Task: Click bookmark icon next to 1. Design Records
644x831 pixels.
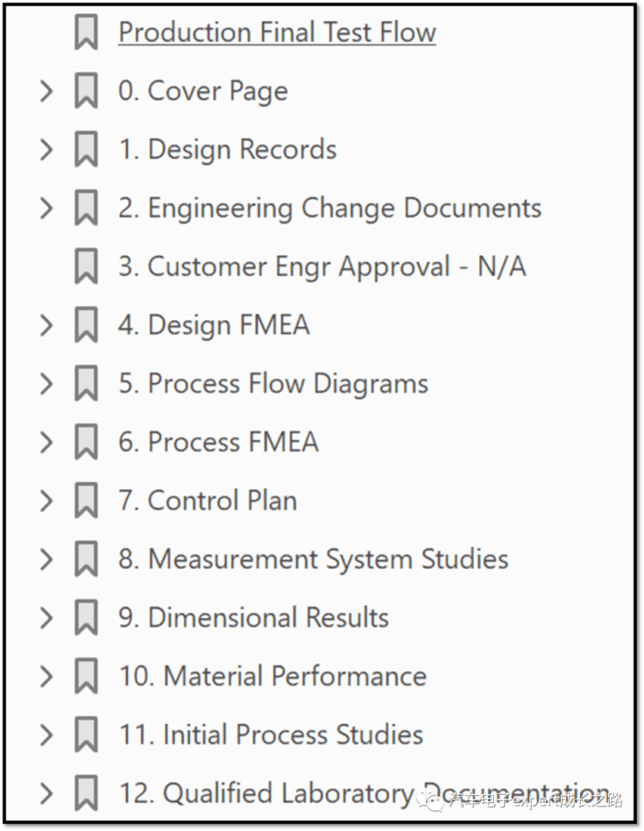Action: [x=86, y=150]
